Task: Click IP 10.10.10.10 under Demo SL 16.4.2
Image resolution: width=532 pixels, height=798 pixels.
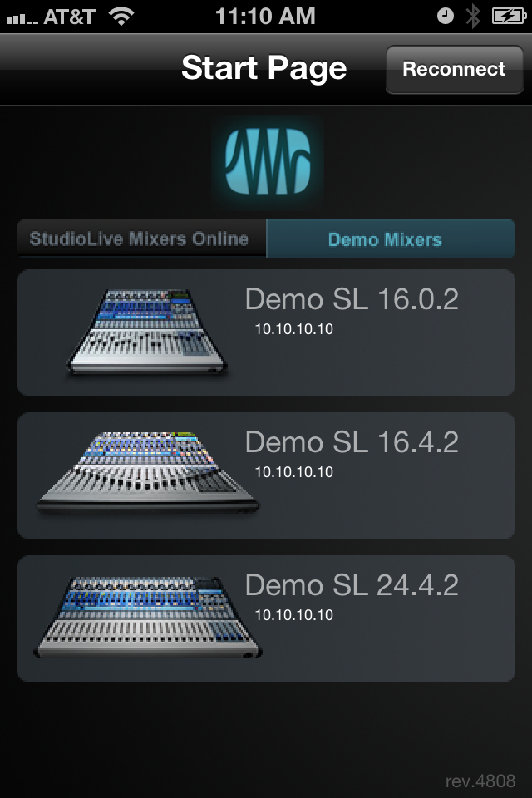Action: coord(293,472)
